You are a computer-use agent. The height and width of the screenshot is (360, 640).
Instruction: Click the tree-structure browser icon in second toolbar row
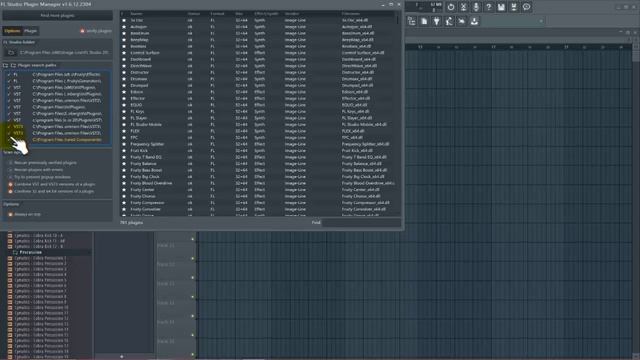click(412, 21)
